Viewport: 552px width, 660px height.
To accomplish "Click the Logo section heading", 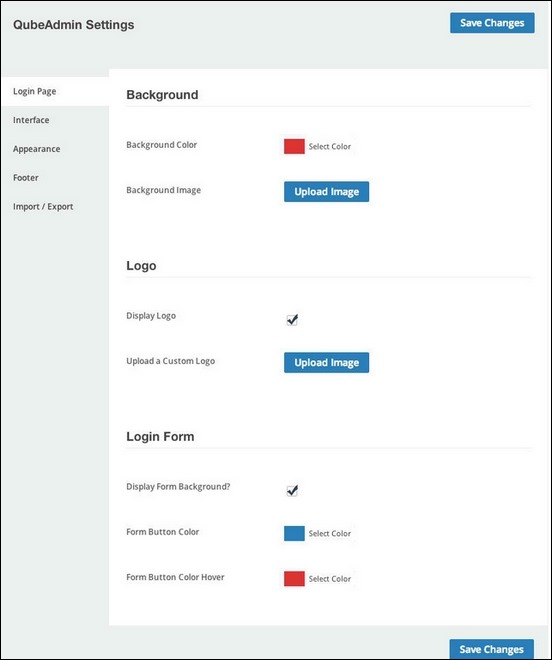I will click(x=141, y=266).
